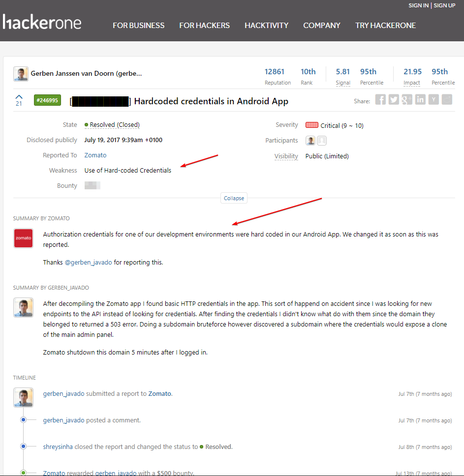Collapse the report details section
Screen dimensions: 464x476
234,198
